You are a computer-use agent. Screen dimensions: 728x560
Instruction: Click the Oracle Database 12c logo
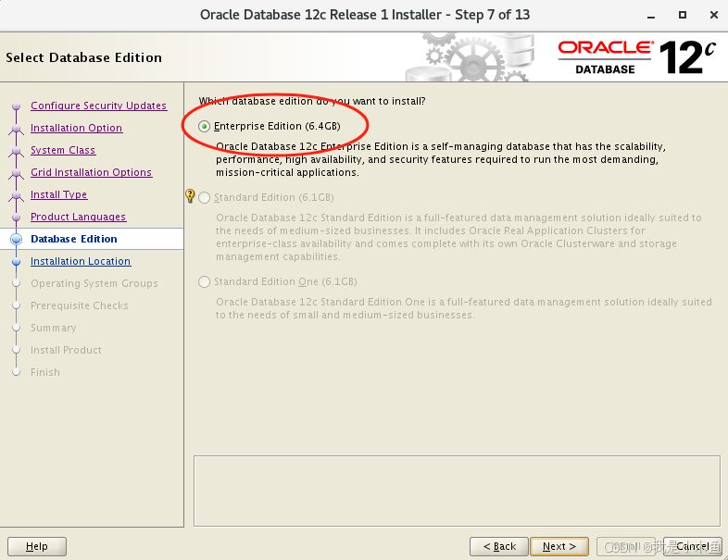pyautogui.click(x=637, y=57)
